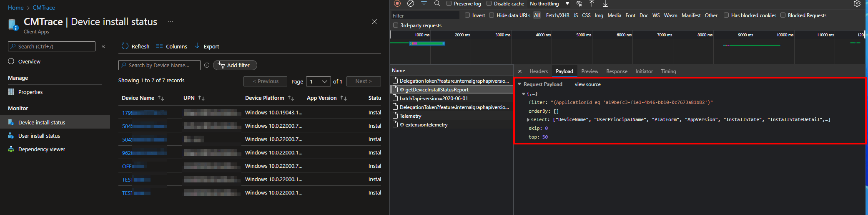868x215 pixels.
Task: Click the network Filter text field
Action: [425, 15]
